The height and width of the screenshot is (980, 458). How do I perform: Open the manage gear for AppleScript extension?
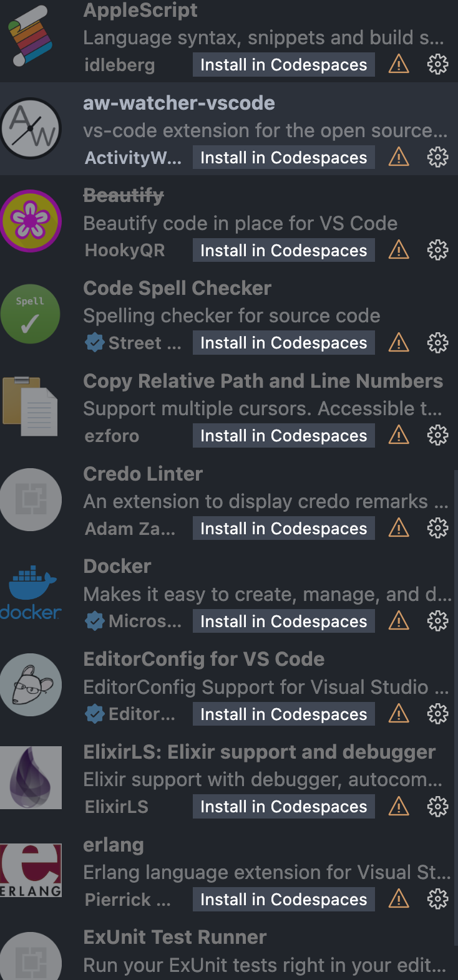(x=437, y=64)
